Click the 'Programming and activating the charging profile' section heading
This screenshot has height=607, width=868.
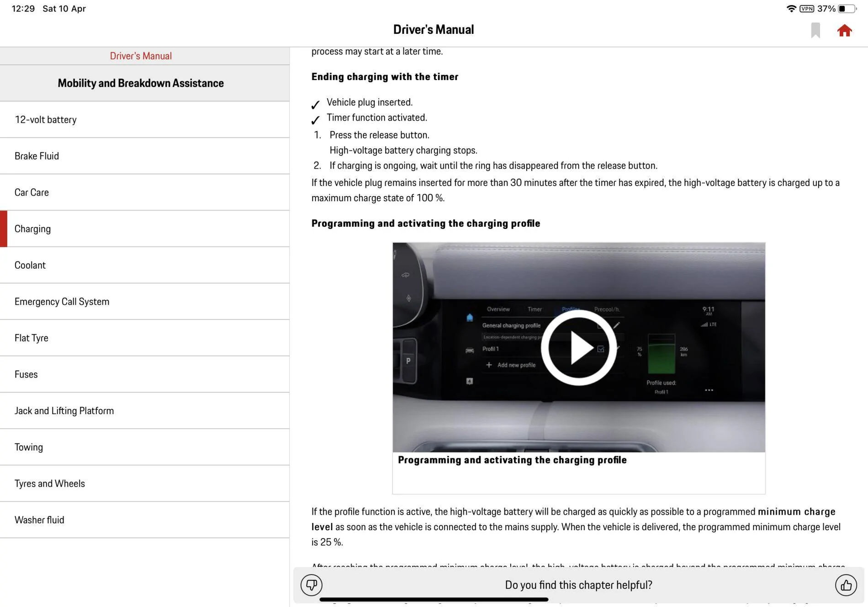426,224
